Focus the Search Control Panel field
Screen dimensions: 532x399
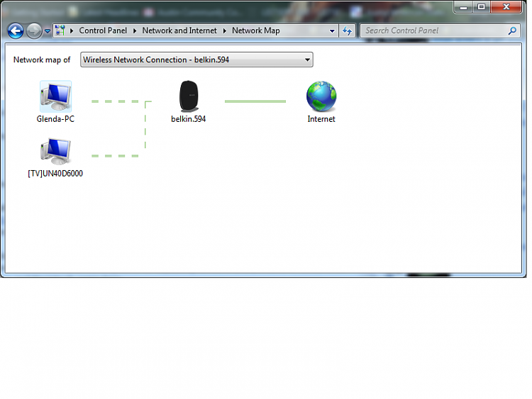tap(440, 31)
